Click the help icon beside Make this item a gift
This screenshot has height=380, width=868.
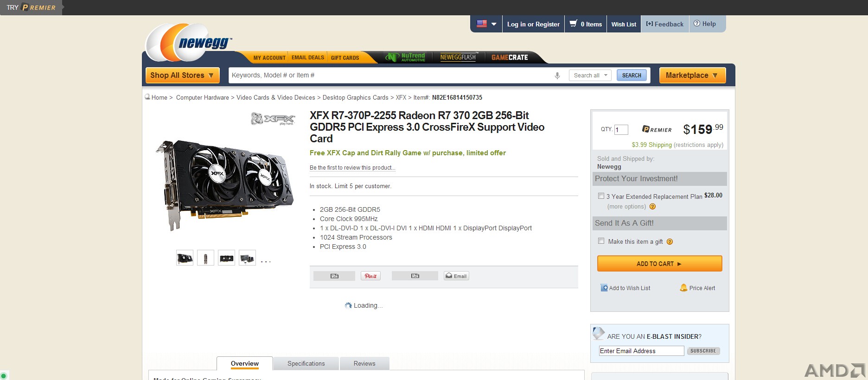tap(670, 241)
